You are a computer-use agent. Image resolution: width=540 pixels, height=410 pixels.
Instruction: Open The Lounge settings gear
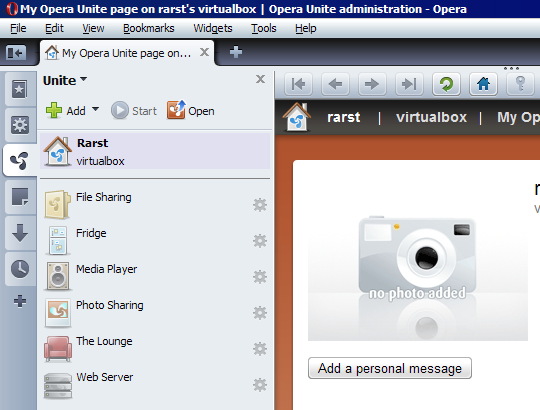coord(260,349)
